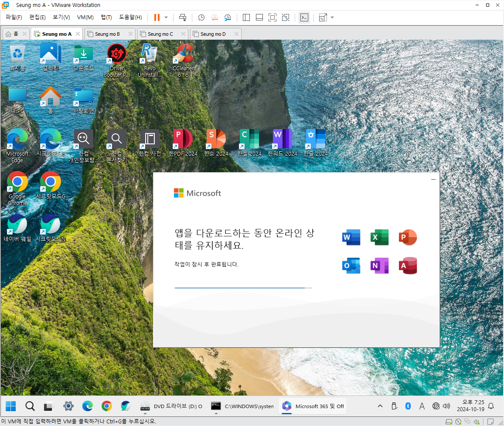Switch to the Seung mo B tab

pos(107,34)
